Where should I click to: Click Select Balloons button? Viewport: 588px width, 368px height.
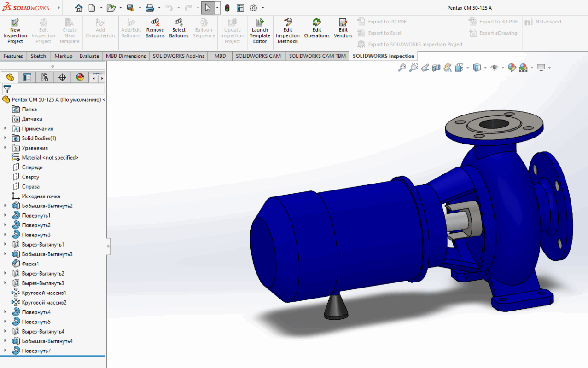coord(179,29)
